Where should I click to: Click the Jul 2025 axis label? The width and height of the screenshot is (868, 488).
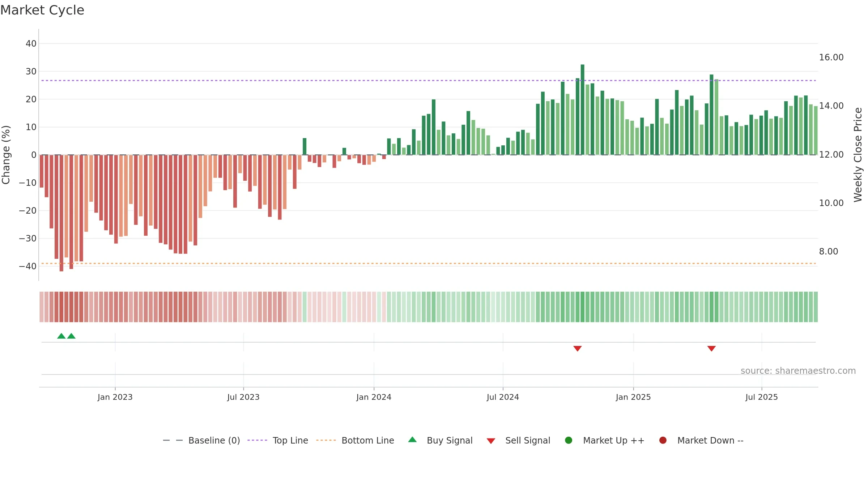[x=762, y=397]
